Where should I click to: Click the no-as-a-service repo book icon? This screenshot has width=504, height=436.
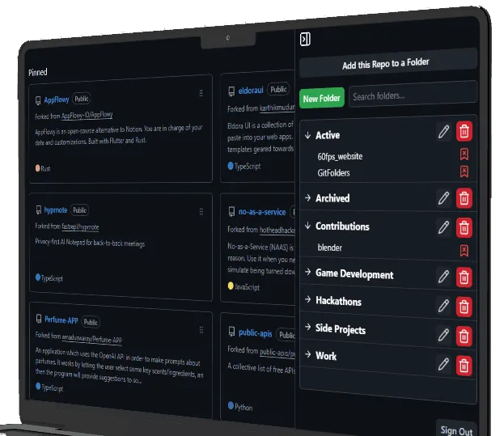[231, 211]
